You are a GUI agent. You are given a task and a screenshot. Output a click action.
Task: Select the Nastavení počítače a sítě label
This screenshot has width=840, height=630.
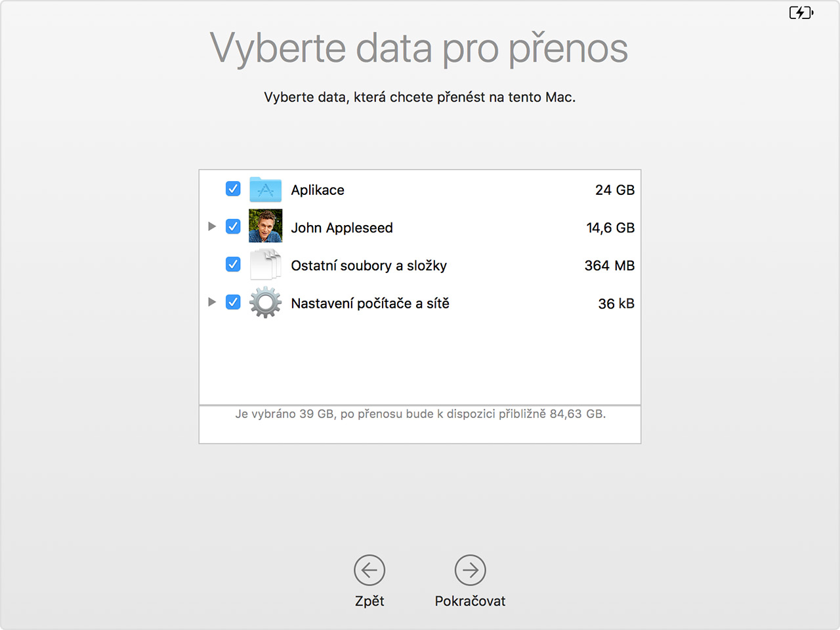click(x=370, y=304)
